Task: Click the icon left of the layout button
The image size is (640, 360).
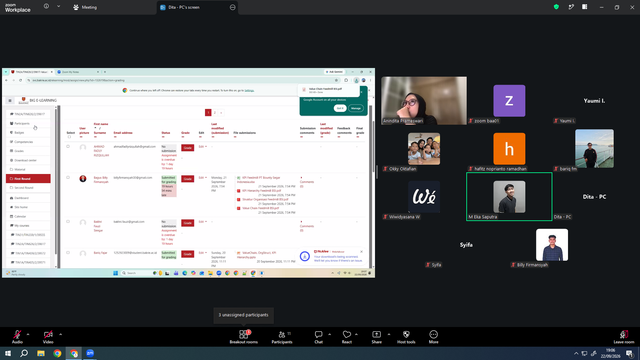Action: 571,7
